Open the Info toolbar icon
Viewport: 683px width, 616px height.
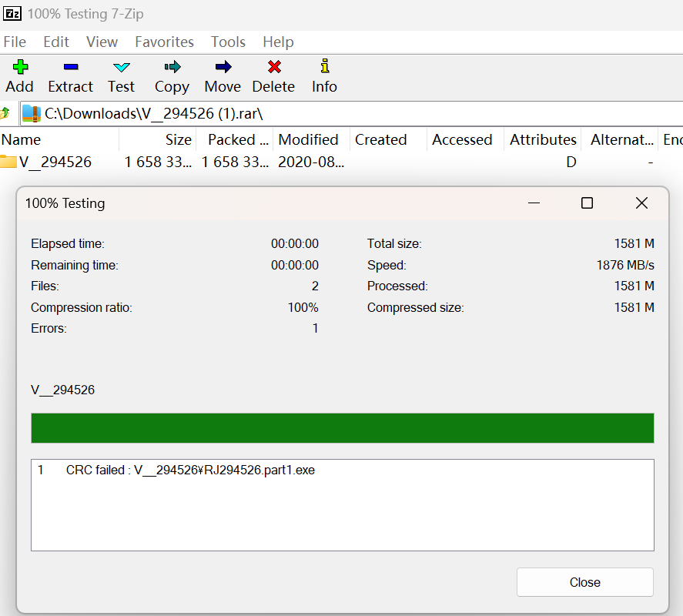coord(324,67)
